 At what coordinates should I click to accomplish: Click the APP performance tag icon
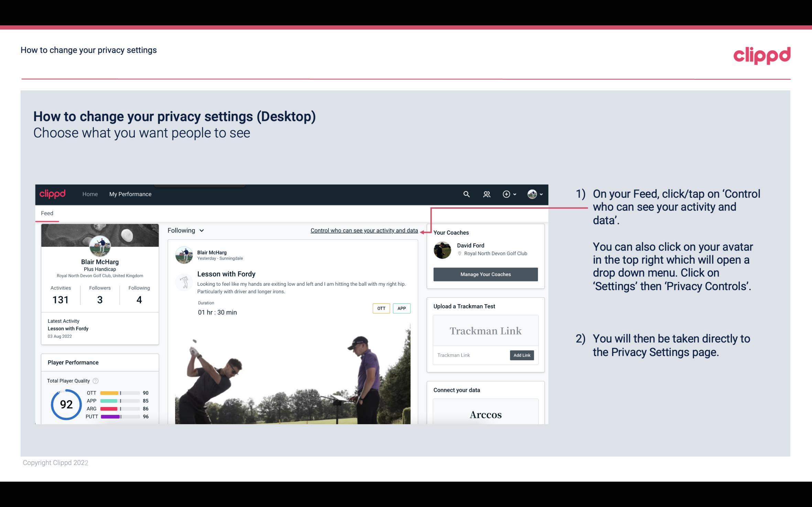point(402,308)
